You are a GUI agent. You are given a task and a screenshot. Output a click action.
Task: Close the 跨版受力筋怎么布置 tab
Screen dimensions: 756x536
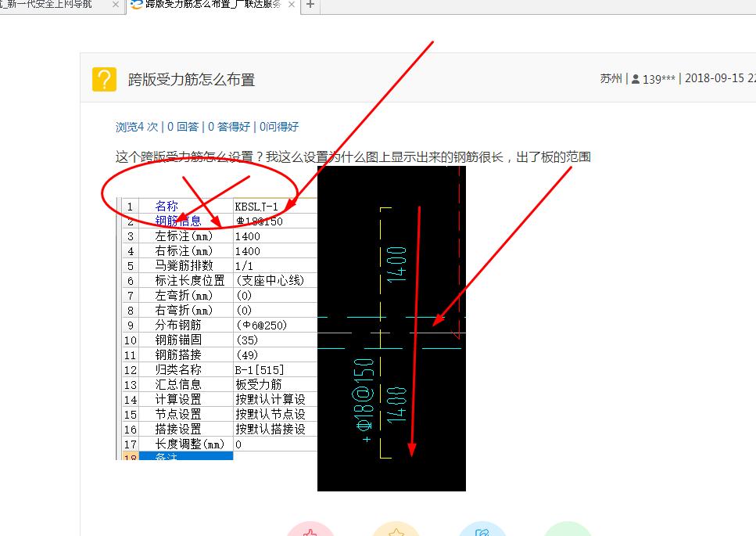tap(291, 5)
